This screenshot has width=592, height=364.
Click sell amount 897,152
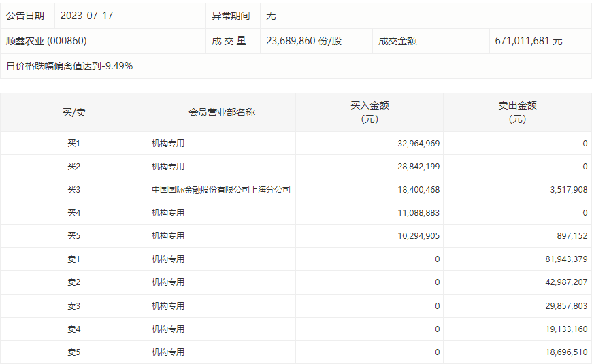click(572, 236)
